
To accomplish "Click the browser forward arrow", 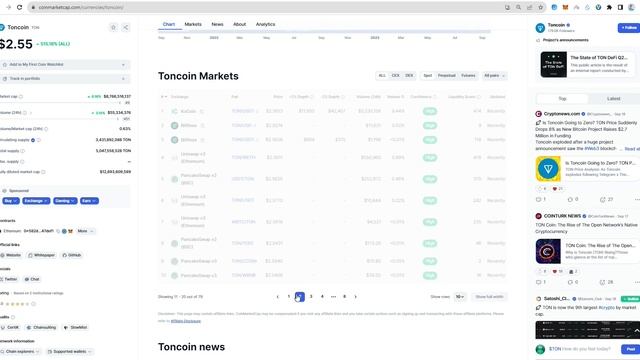I will point(9,7).
